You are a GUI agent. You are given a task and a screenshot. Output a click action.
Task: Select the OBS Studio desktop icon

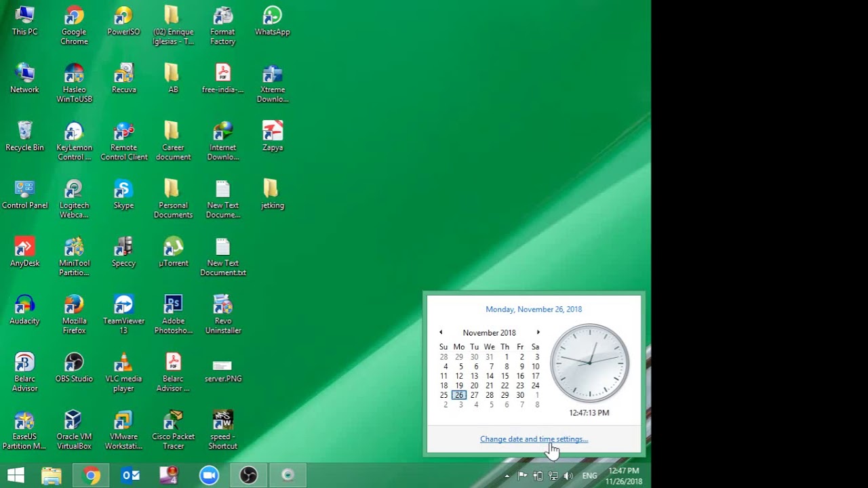74,368
